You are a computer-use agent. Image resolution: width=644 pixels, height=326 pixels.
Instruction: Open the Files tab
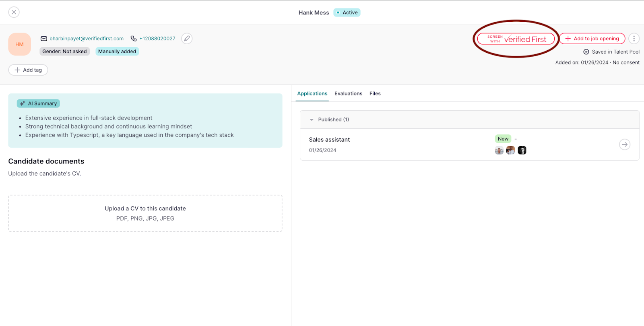(375, 93)
